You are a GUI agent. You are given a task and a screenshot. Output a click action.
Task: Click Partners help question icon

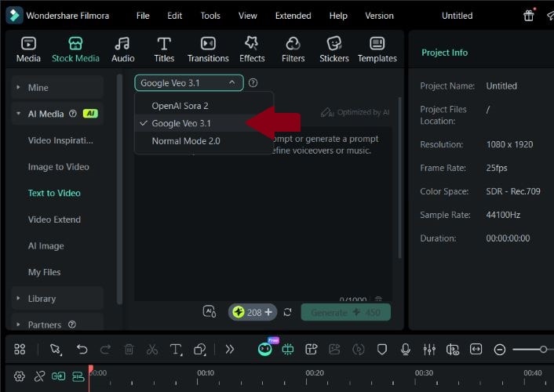pos(72,325)
